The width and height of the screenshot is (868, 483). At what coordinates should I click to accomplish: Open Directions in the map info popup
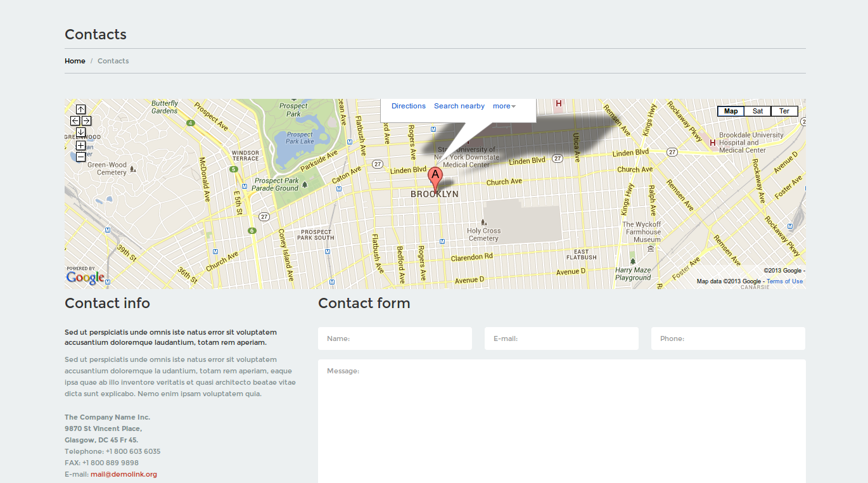tap(408, 106)
